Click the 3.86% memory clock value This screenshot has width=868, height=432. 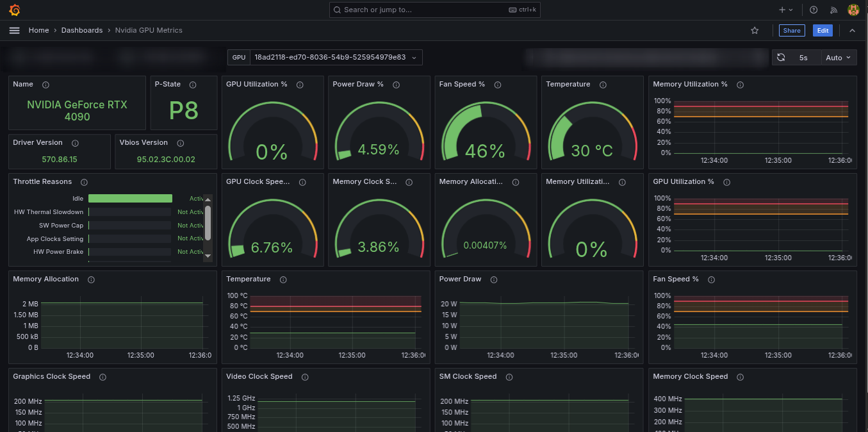tap(379, 247)
